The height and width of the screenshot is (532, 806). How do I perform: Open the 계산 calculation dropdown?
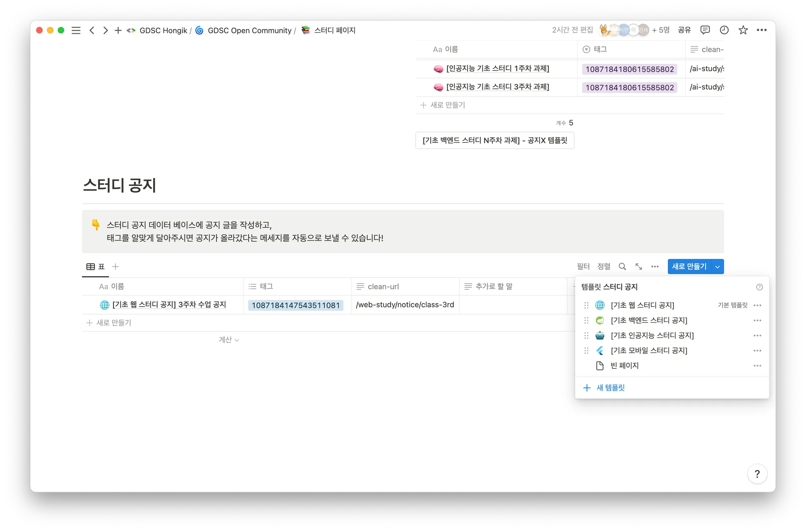point(229,340)
